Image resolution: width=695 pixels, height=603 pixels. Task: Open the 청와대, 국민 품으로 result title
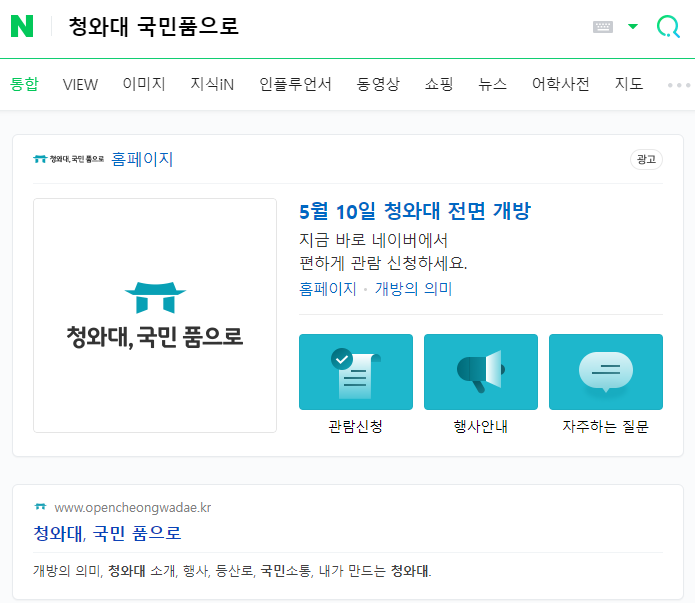click(x=107, y=533)
